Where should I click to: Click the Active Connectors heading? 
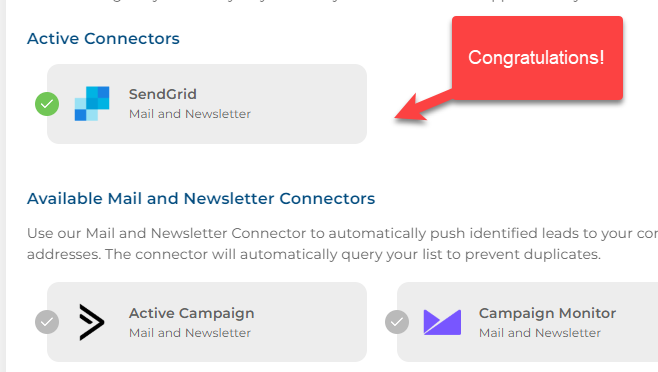(x=103, y=39)
